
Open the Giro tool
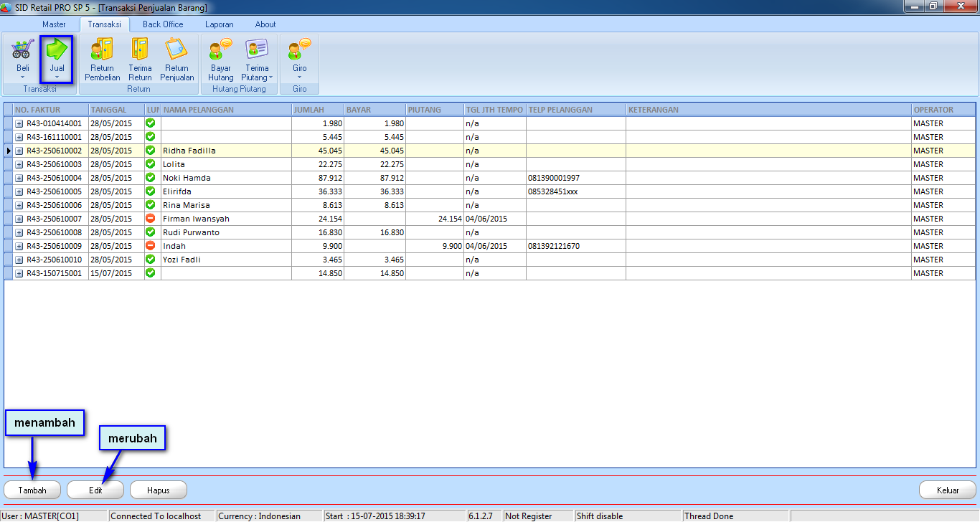click(x=300, y=57)
